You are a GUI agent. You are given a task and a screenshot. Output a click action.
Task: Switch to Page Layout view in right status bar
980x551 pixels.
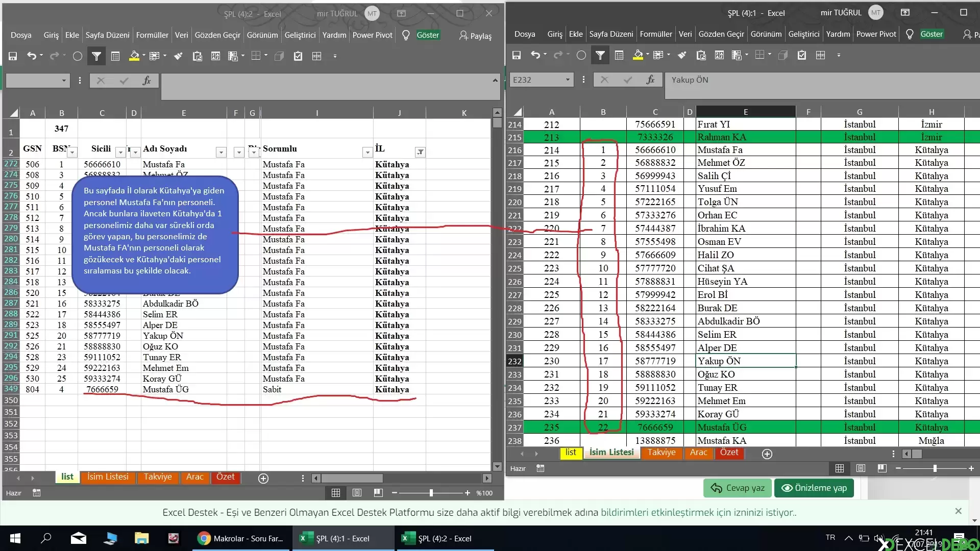(x=861, y=468)
